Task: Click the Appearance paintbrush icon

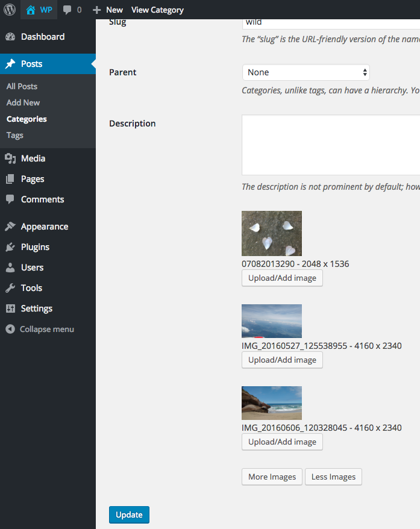Action: pos(10,227)
